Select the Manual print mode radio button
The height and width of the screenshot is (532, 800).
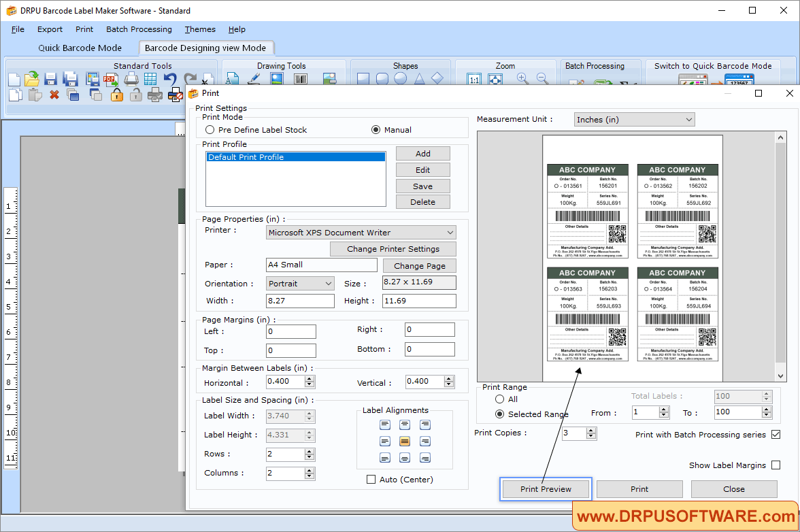click(376, 129)
